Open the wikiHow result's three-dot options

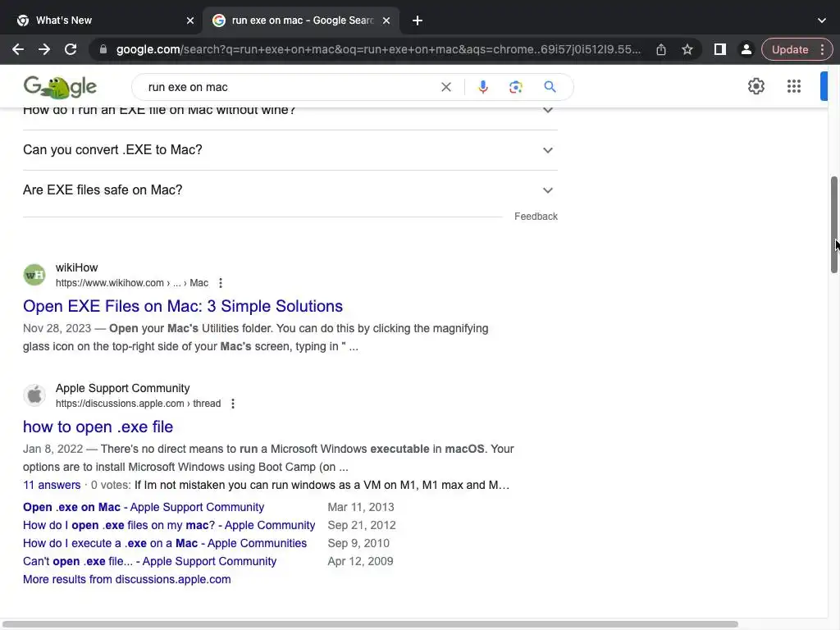point(221,283)
